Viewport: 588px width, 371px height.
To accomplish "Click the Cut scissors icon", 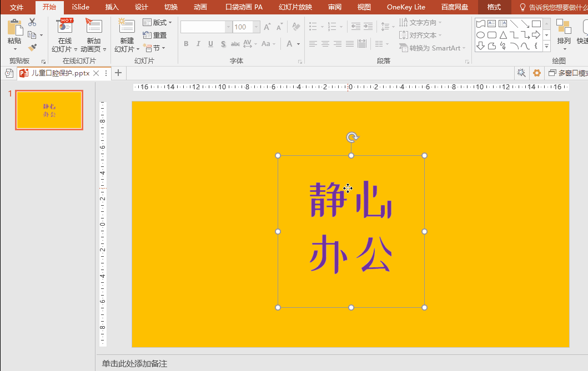I will tap(32, 23).
